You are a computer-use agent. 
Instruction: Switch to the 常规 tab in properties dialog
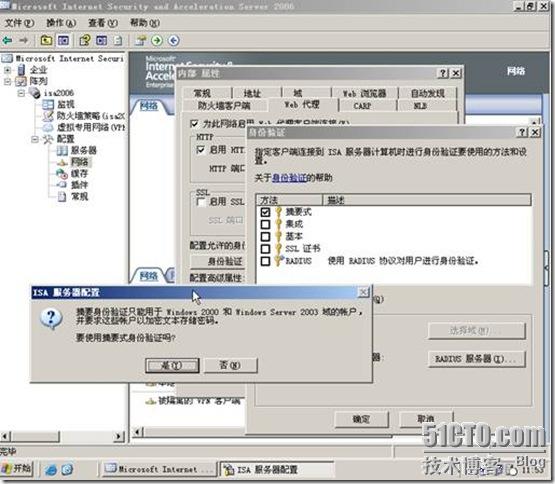tap(202, 93)
